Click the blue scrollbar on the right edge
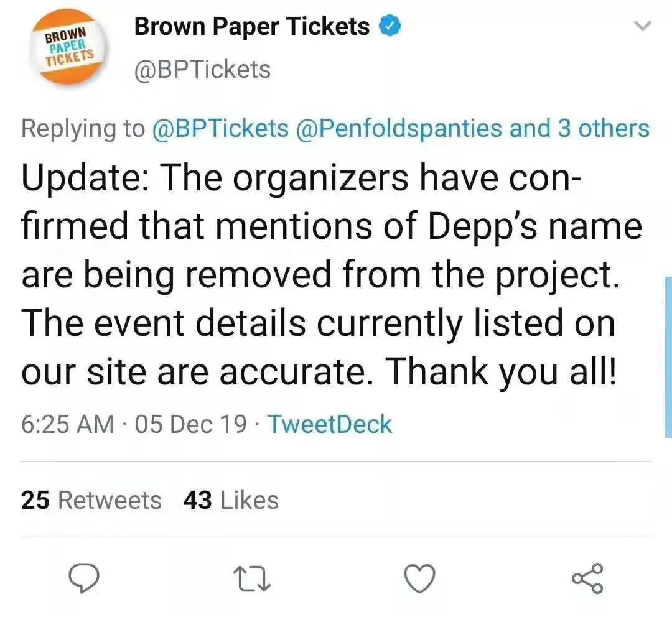672x617 pixels. tap(668, 357)
